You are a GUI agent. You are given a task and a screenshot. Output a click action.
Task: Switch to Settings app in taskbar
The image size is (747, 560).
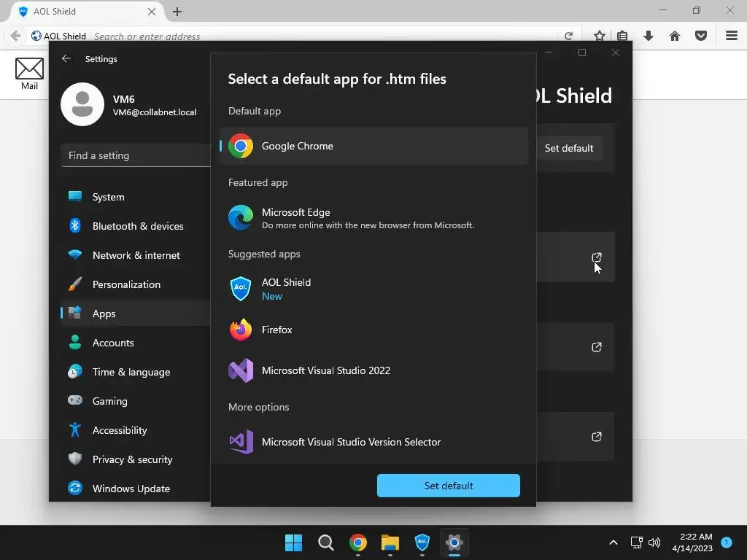tap(454, 542)
